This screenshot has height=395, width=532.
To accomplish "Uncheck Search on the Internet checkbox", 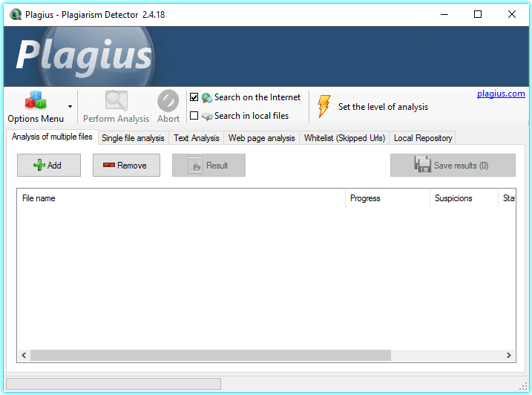I will (194, 97).
